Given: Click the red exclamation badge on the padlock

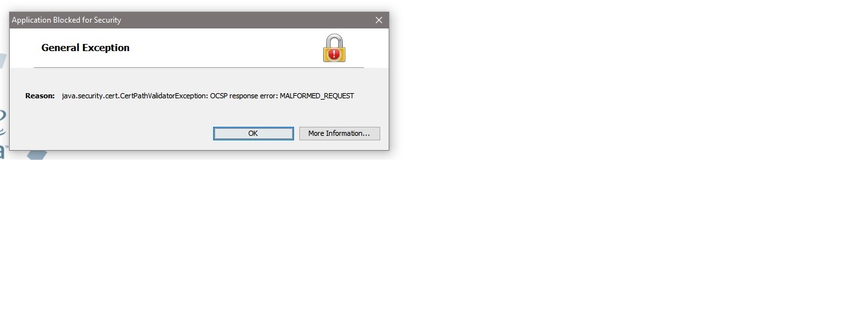Looking at the screenshot, I should 334,54.
